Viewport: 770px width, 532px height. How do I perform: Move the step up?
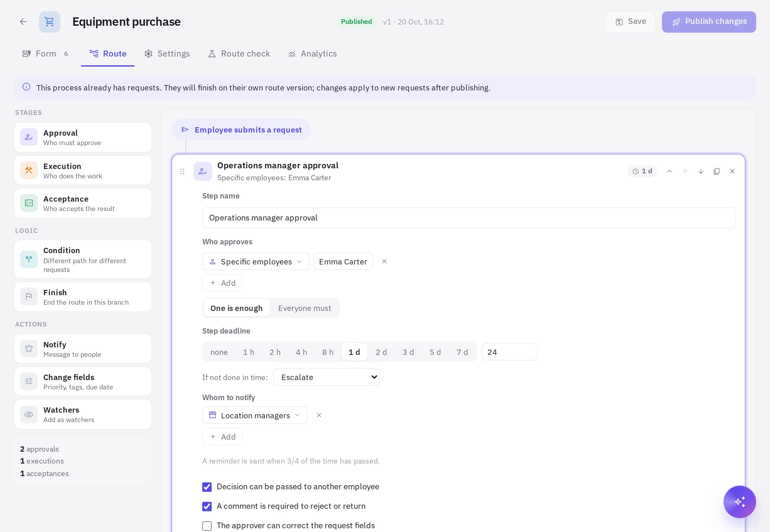685,171
